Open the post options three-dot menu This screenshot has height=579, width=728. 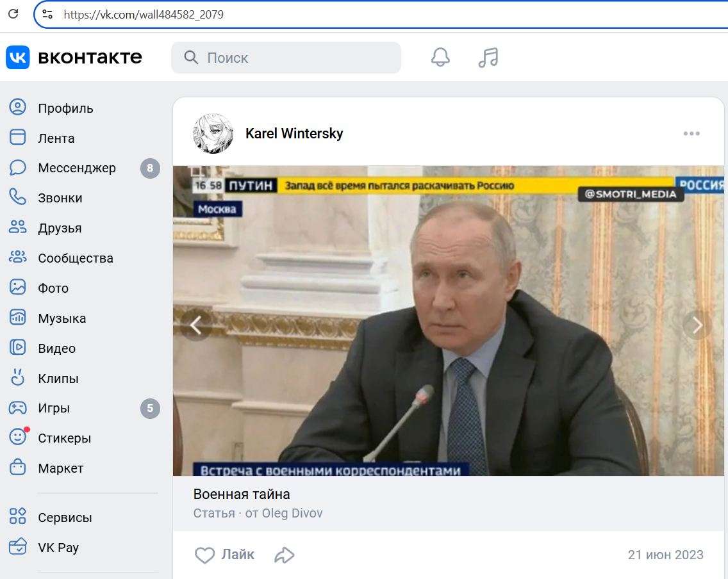tap(691, 134)
